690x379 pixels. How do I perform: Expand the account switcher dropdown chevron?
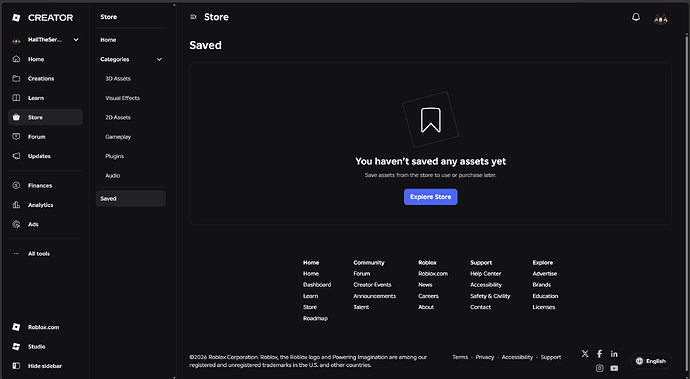point(76,40)
